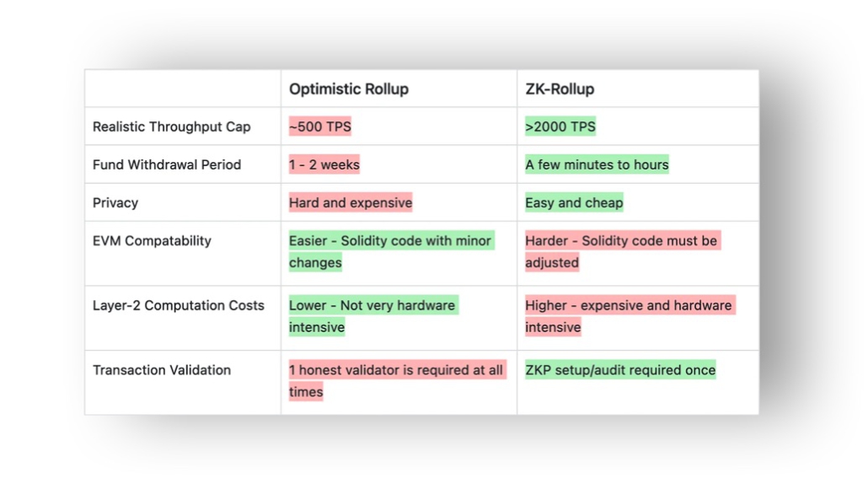Screen dimensions: 868x500
Task: Click "ZKP setup/audit required once" text
Action: [620, 369]
